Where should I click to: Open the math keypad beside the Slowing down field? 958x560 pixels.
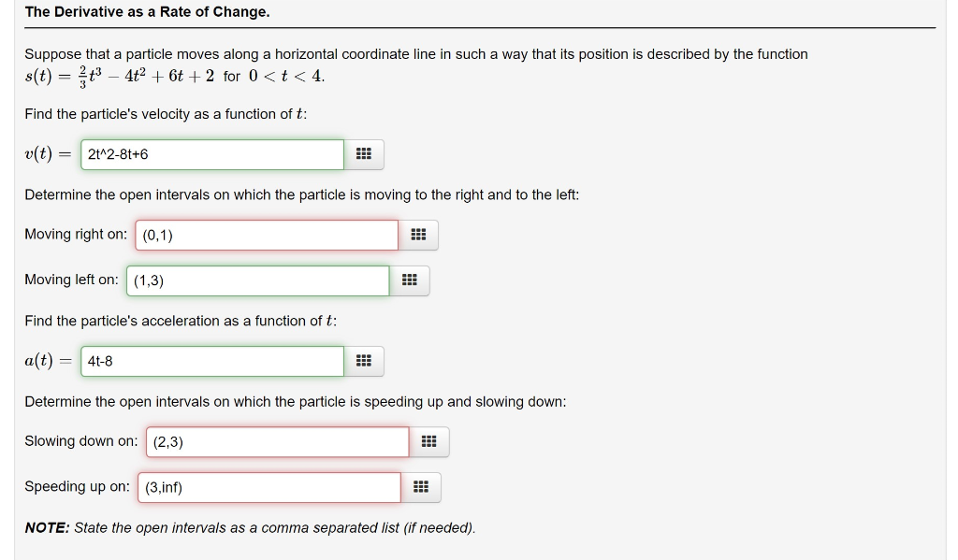429,440
